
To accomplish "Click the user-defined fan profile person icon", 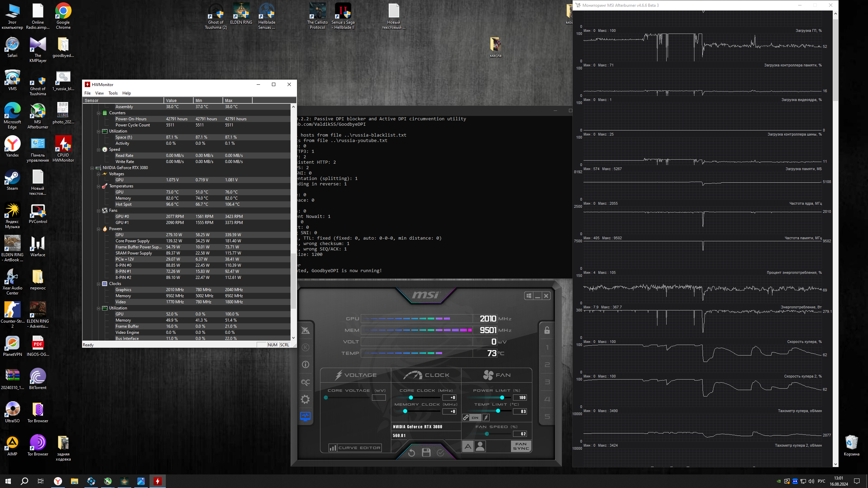I will (x=480, y=447).
